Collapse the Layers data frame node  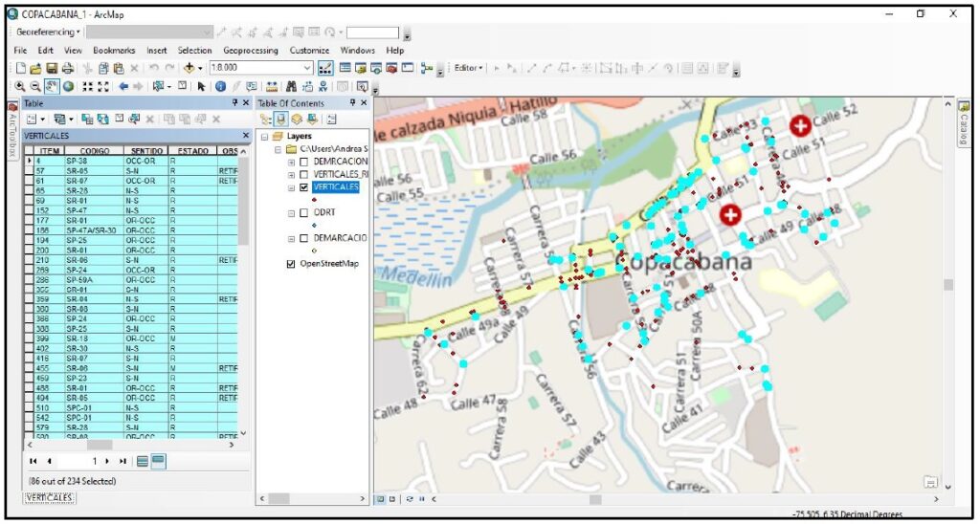(264, 136)
